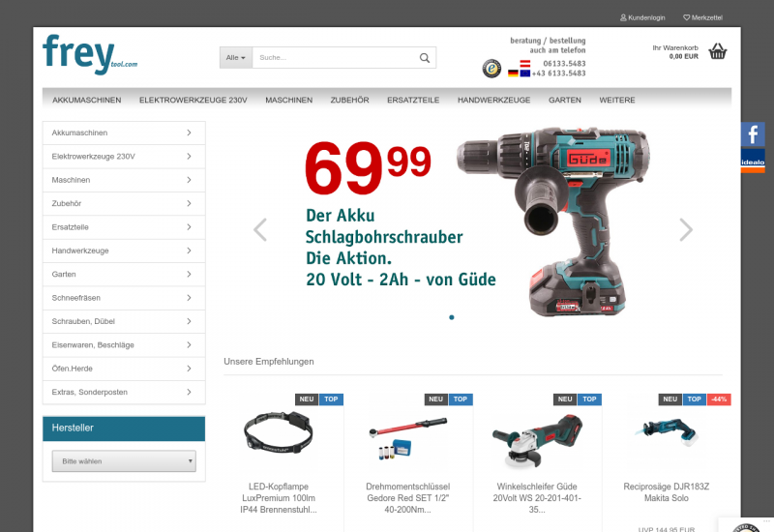Screen dimensions: 774x532
Task: Open Hersteller 'Bitte wählen' dropdown
Action: (x=124, y=461)
